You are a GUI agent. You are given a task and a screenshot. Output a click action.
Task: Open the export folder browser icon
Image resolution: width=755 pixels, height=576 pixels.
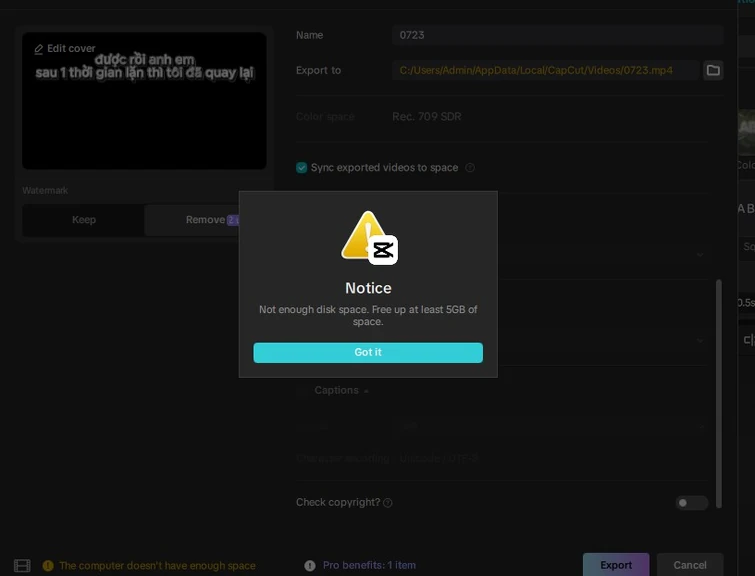713,70
